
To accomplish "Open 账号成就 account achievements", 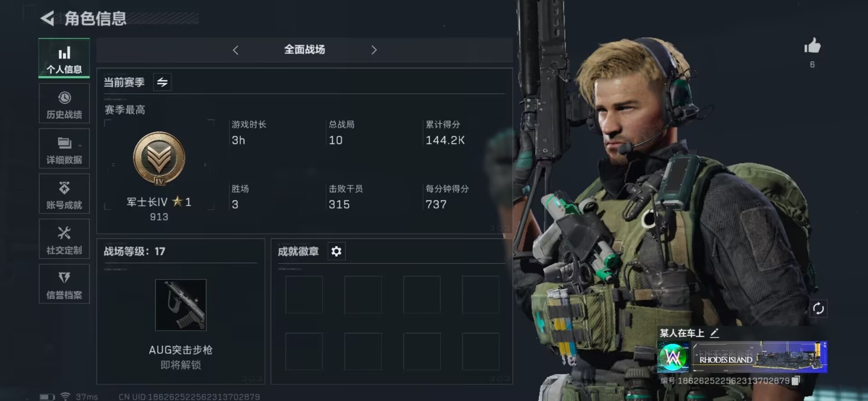I will tap(64, 194).
